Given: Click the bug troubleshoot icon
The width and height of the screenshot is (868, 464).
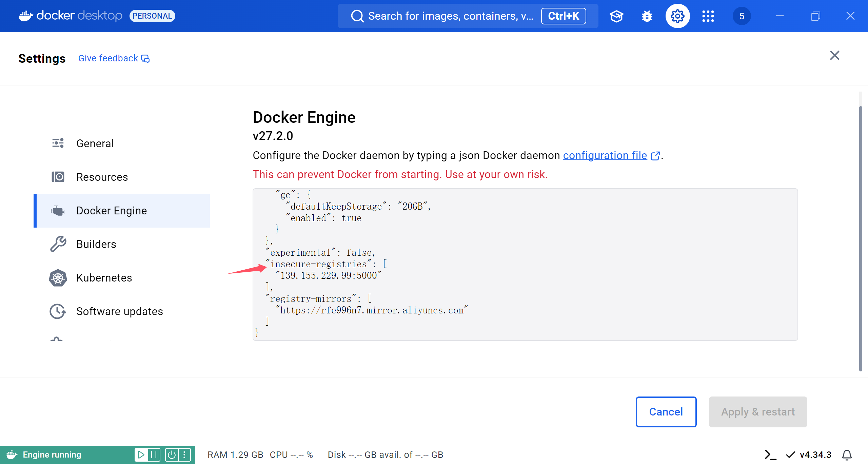Looking at the screenshot, I should 647,16.
